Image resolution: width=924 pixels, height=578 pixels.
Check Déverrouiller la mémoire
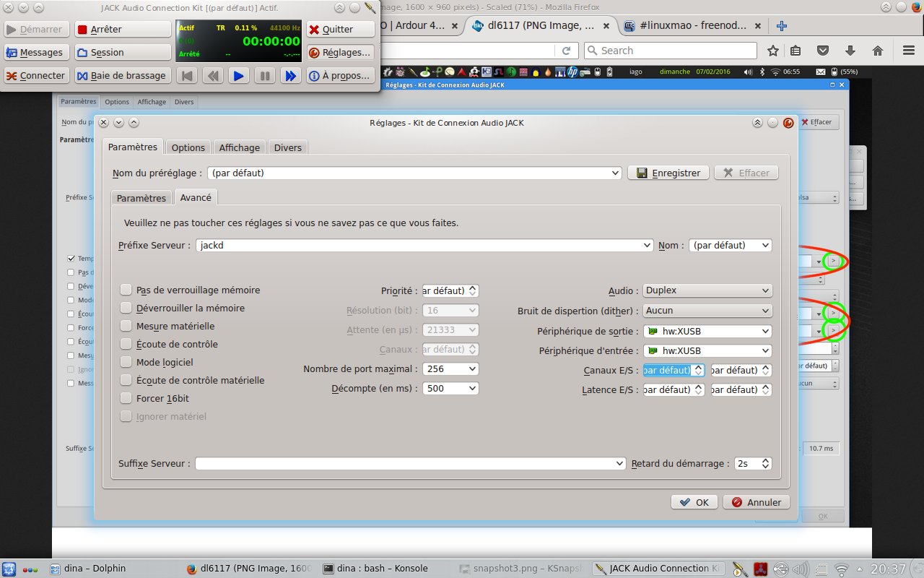(126, 308)
